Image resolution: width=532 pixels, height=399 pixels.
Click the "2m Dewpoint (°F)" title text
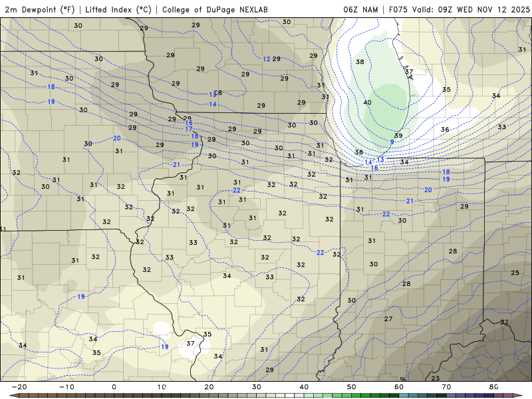tap(40, 9)
